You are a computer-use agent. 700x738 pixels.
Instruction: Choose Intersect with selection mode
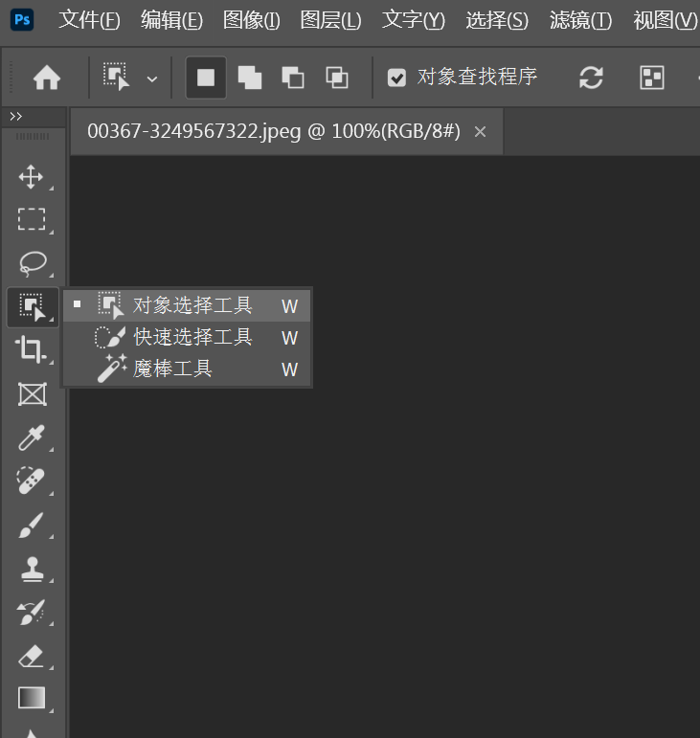[x=337, y=78]
